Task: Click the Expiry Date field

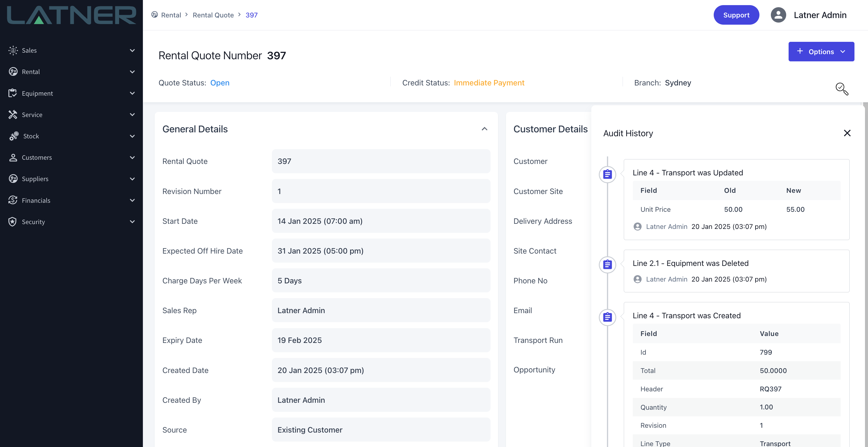Action: 381,340
